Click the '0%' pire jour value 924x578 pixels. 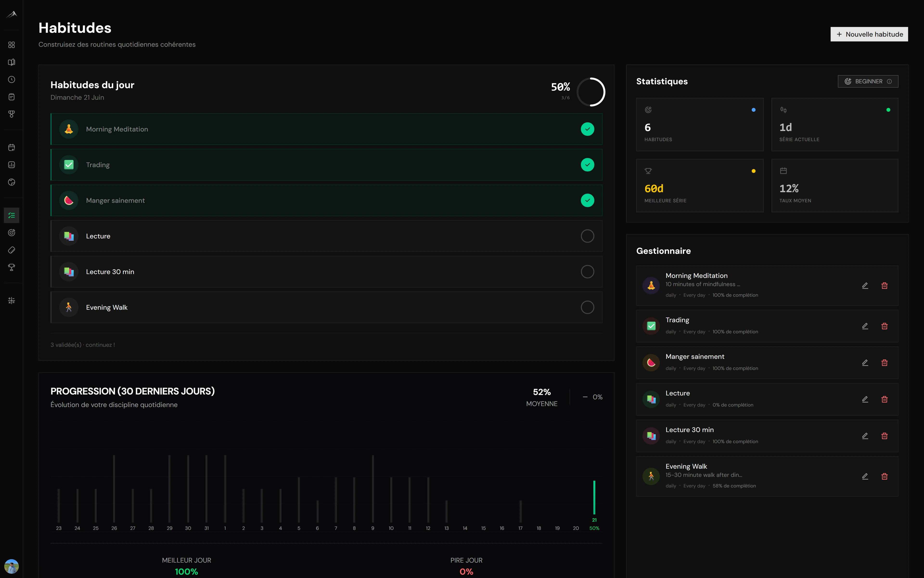pos(466,572)
